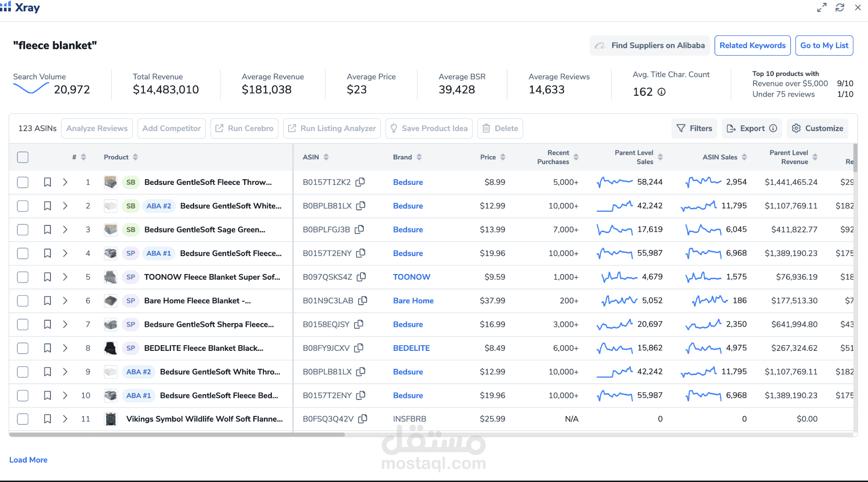
Task: Open the Filters panel
Action: [694, 128]
